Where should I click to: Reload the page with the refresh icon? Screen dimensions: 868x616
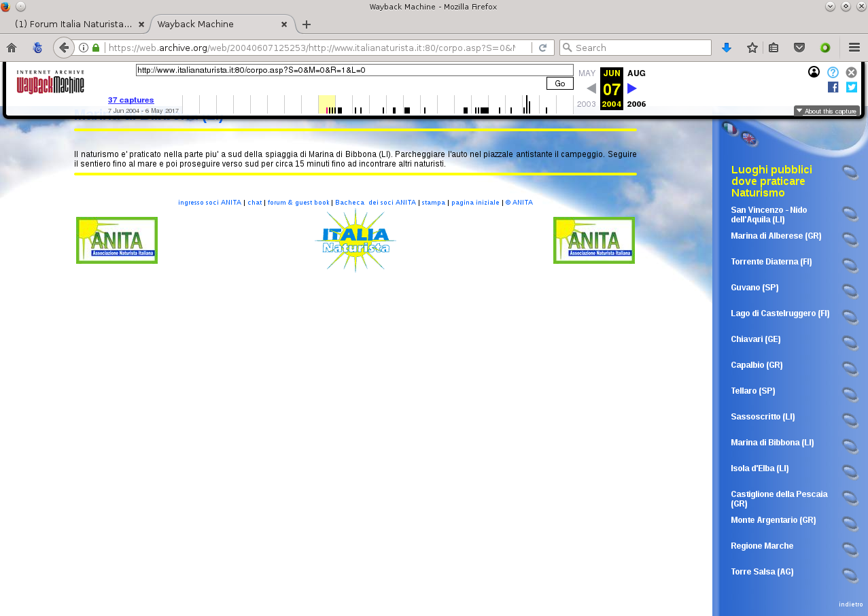[x=542, y=48]
